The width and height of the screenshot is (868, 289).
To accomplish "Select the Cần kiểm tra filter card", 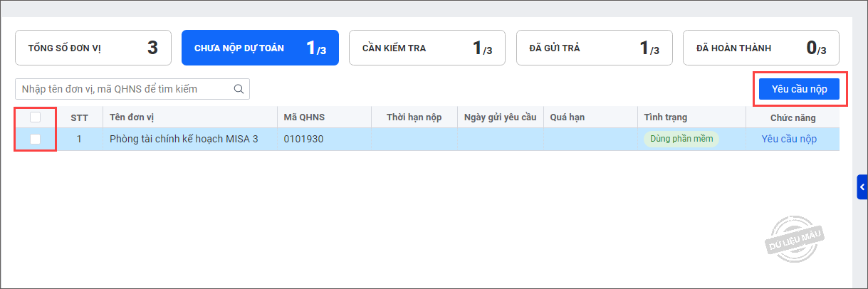I will point(427,48).
